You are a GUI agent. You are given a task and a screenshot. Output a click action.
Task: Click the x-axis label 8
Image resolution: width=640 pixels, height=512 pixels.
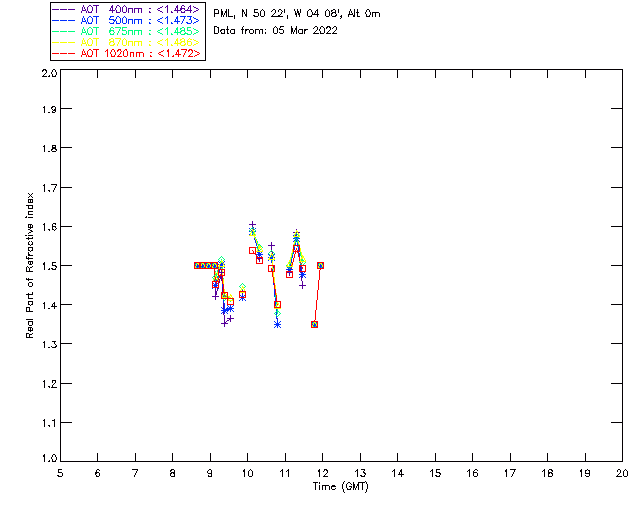(x=173, y=473)
